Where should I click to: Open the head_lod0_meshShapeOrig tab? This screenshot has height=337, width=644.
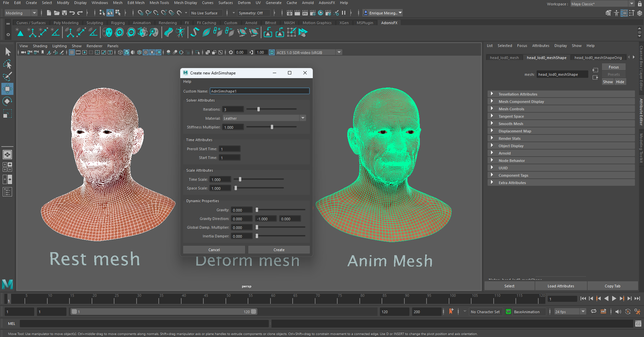tap(598, 58)
